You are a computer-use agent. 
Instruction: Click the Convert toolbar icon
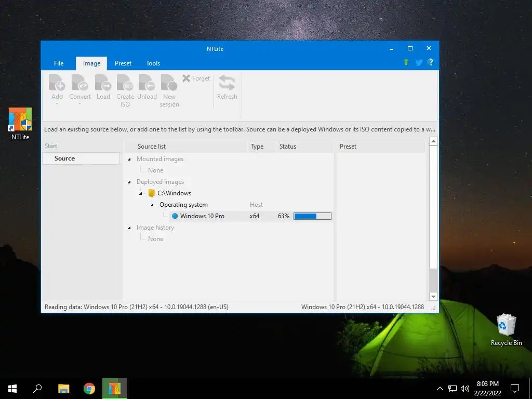click(79, 83)
